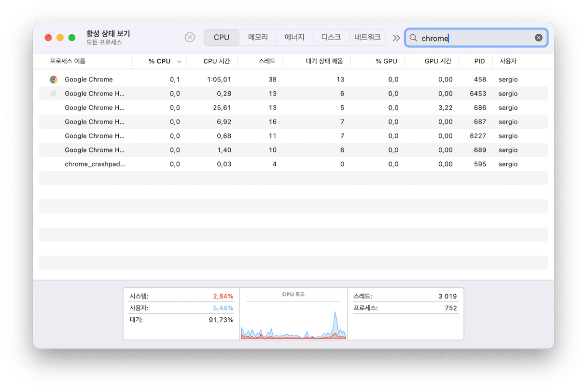Click the CPU time 0,03 in crashpad row
587x392 pixels.
click(x=224, y=164)
